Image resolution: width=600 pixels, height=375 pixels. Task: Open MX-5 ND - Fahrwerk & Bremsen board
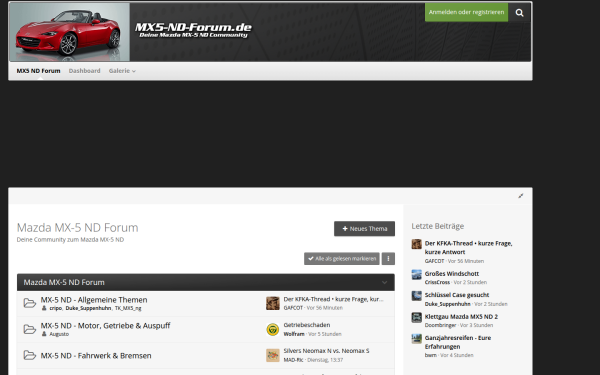(96, 355)
